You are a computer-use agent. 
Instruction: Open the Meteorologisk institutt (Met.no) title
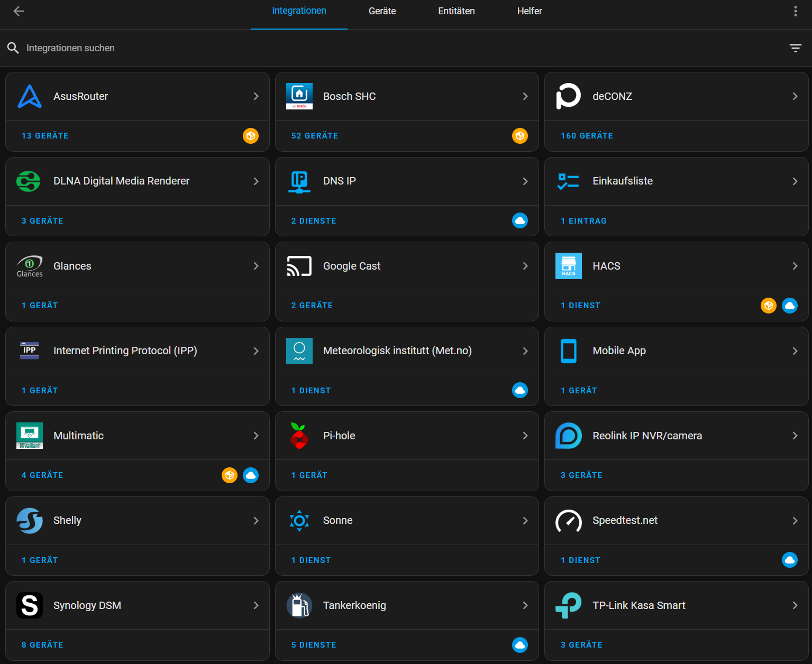click(397, 351)
